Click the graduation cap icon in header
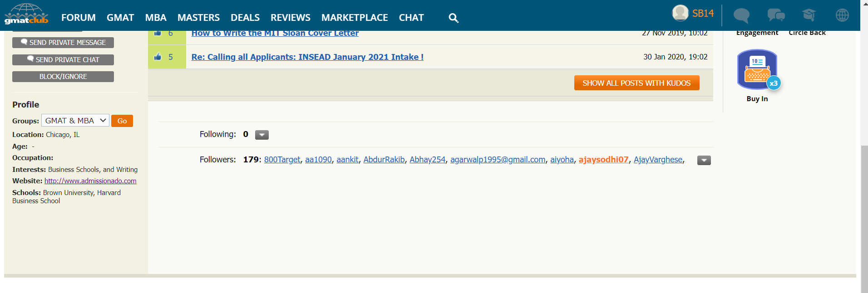868x293 pixels. 809,15
